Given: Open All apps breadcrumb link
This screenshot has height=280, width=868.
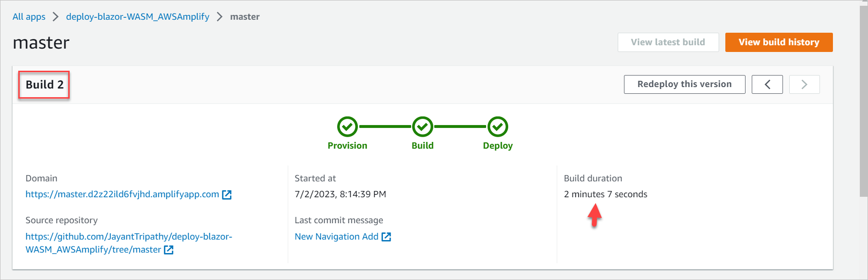Looking at the screenshot, I should 29,17.
